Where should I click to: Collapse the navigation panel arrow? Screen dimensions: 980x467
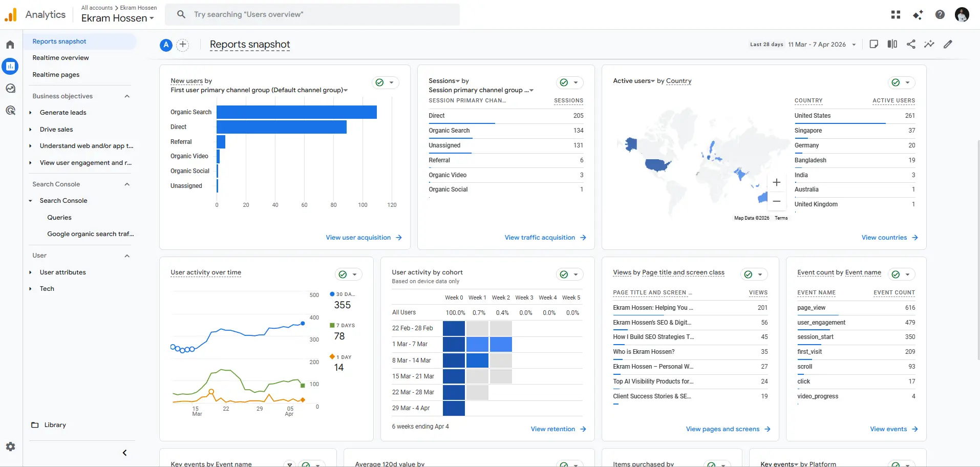(124, 453)
